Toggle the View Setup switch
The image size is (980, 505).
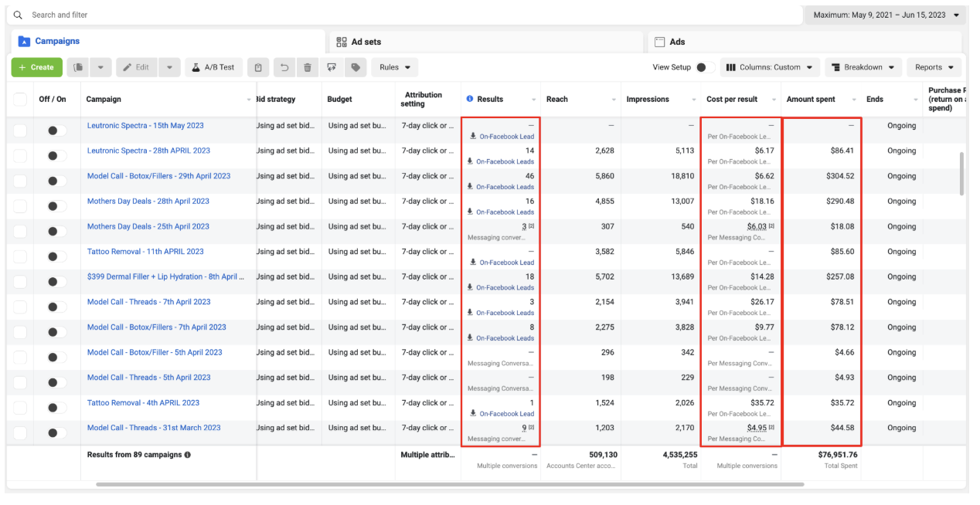tap(704, 67)
